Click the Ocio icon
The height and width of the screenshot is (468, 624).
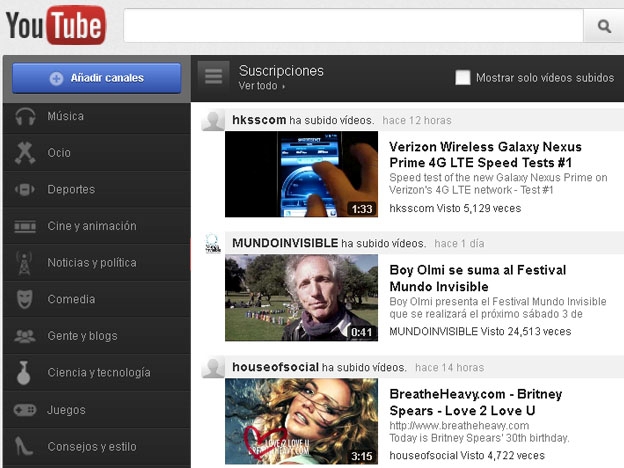[x=25, y=153]
